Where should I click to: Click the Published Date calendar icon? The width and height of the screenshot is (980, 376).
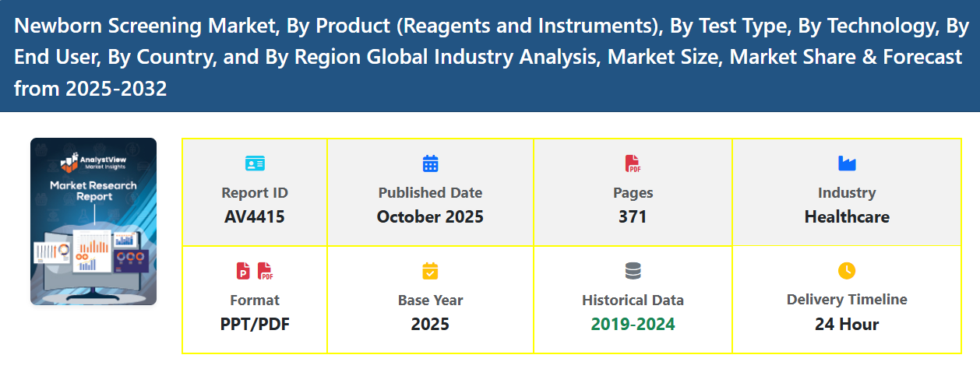[x=430, y=163]
